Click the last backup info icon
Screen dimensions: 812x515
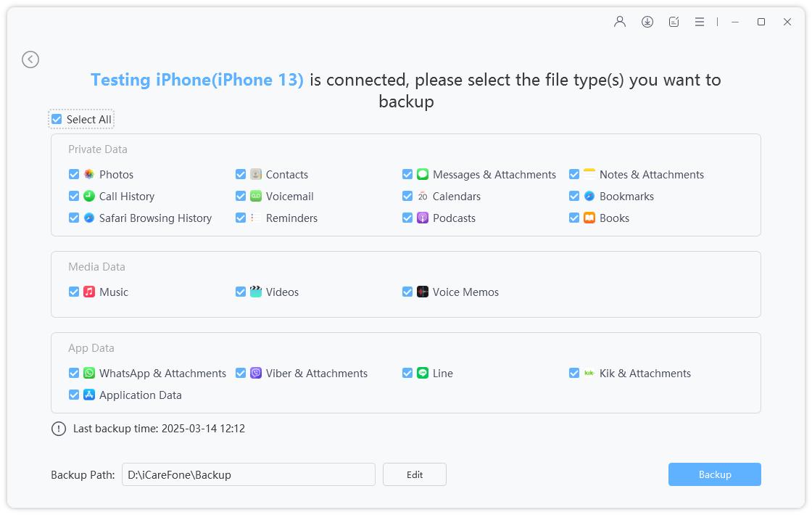59,429
